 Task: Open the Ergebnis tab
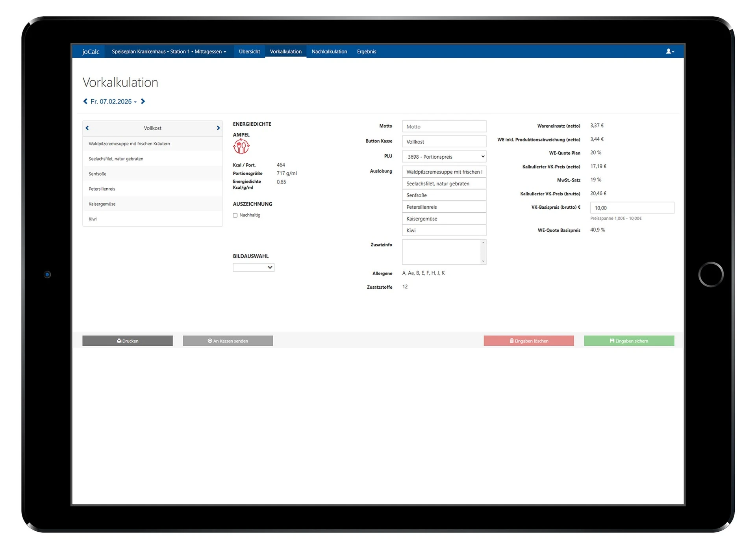(x=366, y=52)
